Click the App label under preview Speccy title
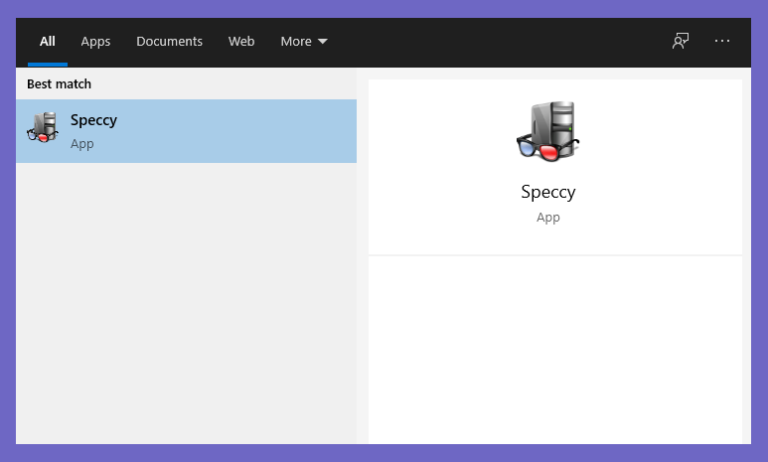 point(548,218)
